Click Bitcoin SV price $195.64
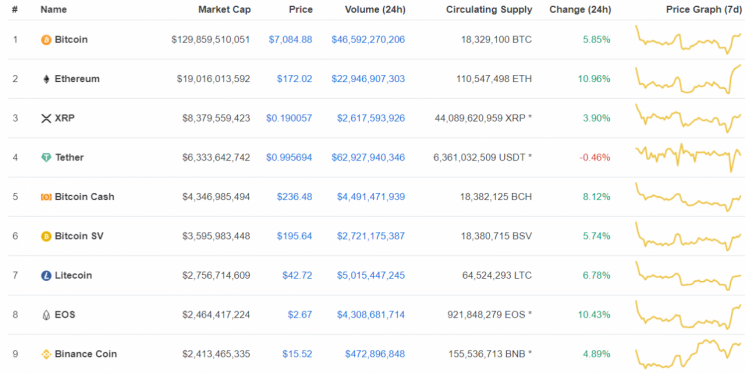The width and height of the screenshot is (745, 374). pos(295,236)
